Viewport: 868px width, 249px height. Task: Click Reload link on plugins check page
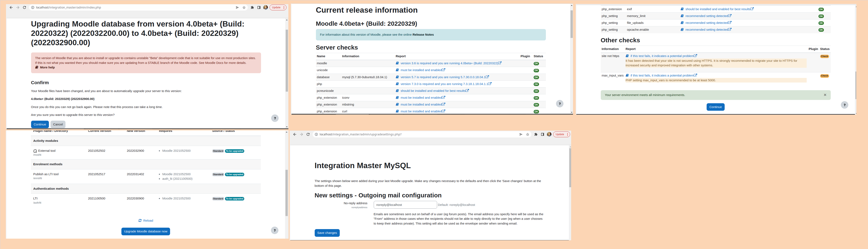coord(146,221)
